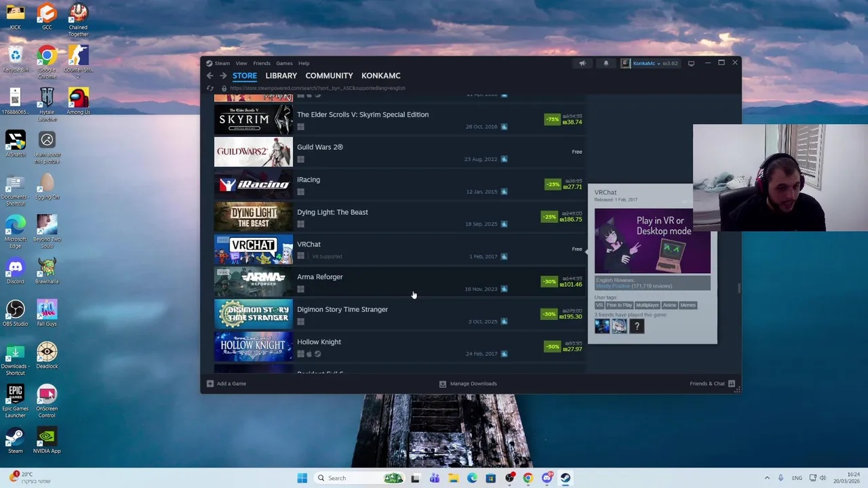Screen dimensions: 868x488
Task: Click VRChat capsule thumbnail
Action: point(254,250)
